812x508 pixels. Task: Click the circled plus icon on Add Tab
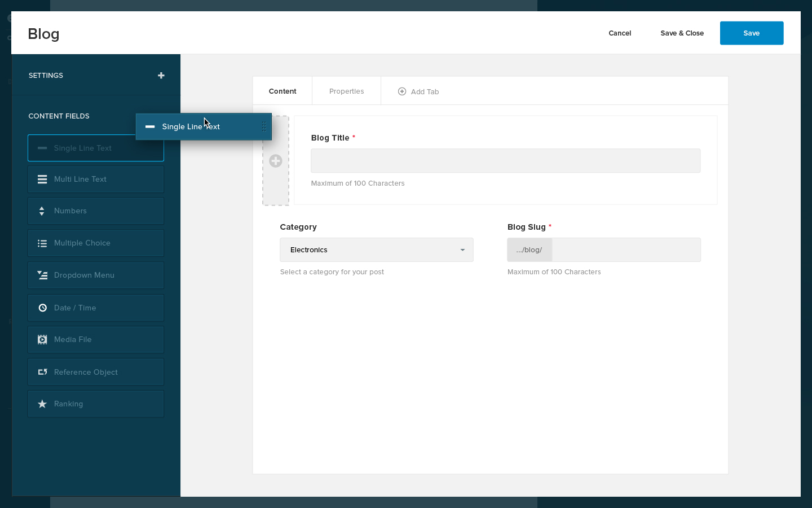click(402, 91)
